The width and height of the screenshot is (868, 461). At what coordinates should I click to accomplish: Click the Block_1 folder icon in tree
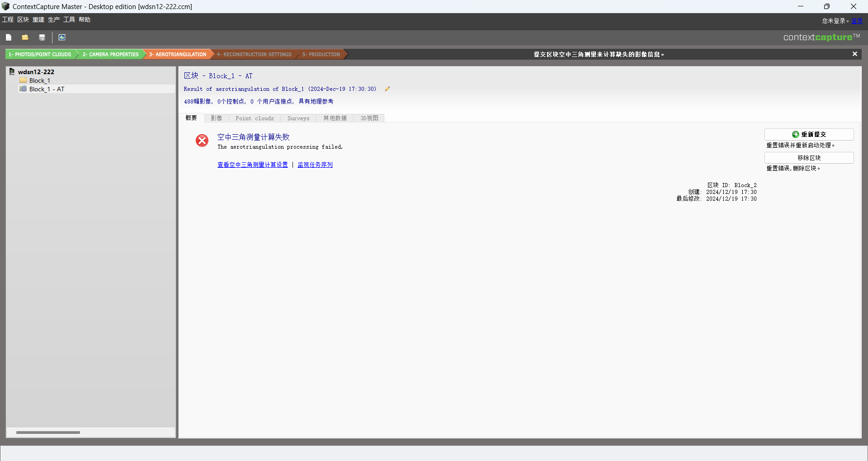tap(23, 80)
